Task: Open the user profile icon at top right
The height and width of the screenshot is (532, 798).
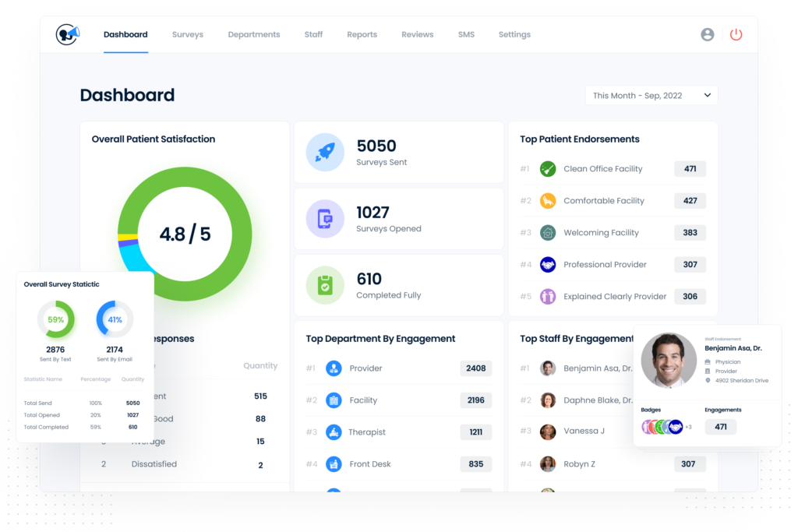Action: click(708, 34)
